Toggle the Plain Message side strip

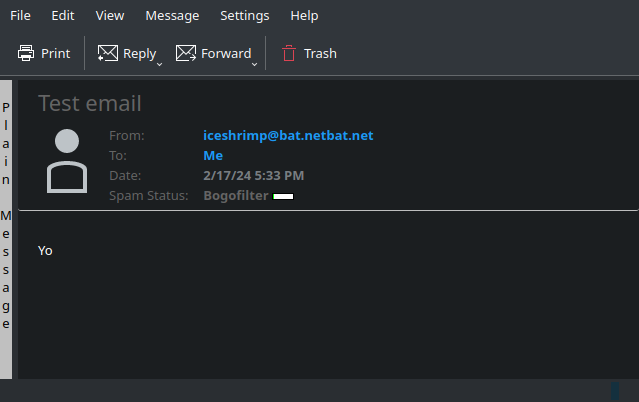[6, 215]
